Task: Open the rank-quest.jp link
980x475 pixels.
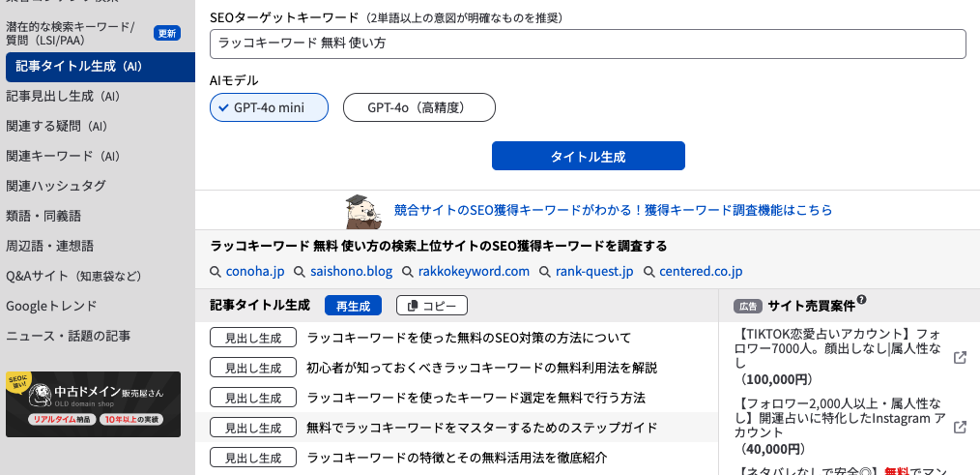Action: point(594,272)
